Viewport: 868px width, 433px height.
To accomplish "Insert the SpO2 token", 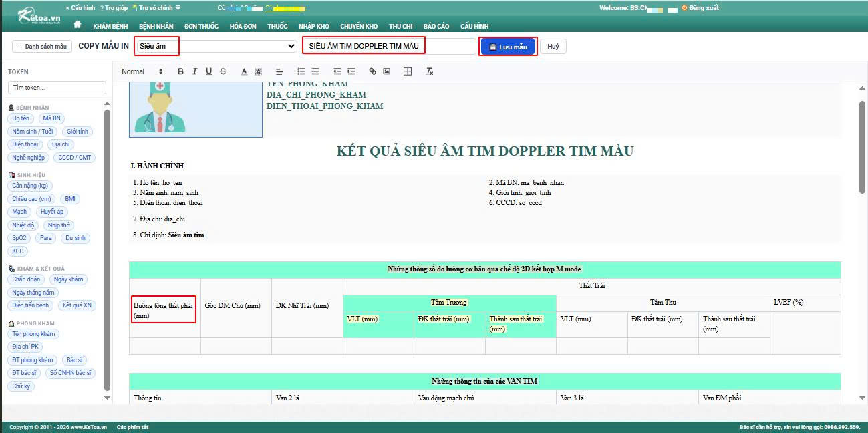I will (x=19, y=238).
